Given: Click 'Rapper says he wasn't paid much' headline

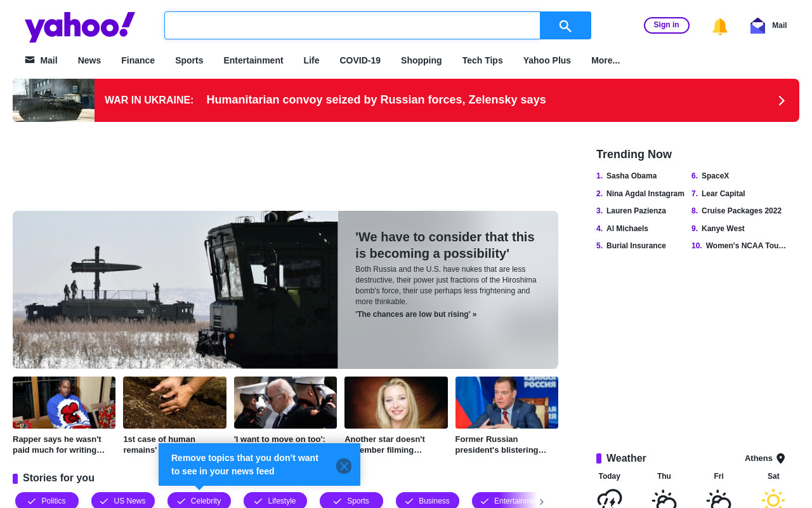Looking at the screenshot, I should (x=59, y=444).
